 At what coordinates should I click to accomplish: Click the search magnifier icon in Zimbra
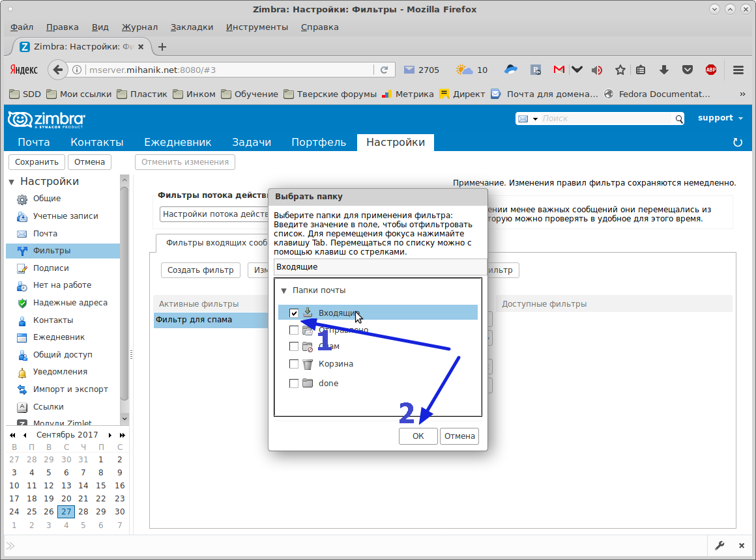[x=679, y=119]
